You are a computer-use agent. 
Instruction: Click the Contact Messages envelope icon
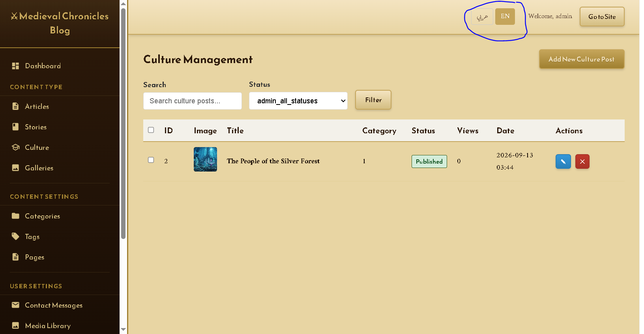15,305
